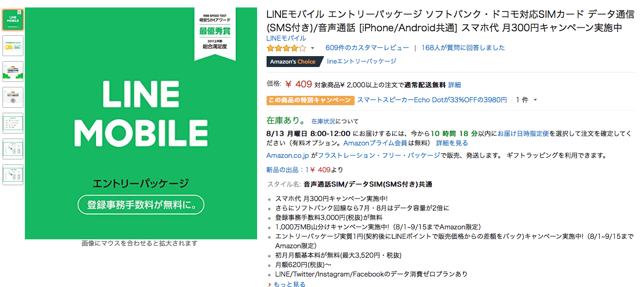The height and width of the screenshot is (287, 644).
Task: Select the third product thumbnail image
Action: pos(13,72)
